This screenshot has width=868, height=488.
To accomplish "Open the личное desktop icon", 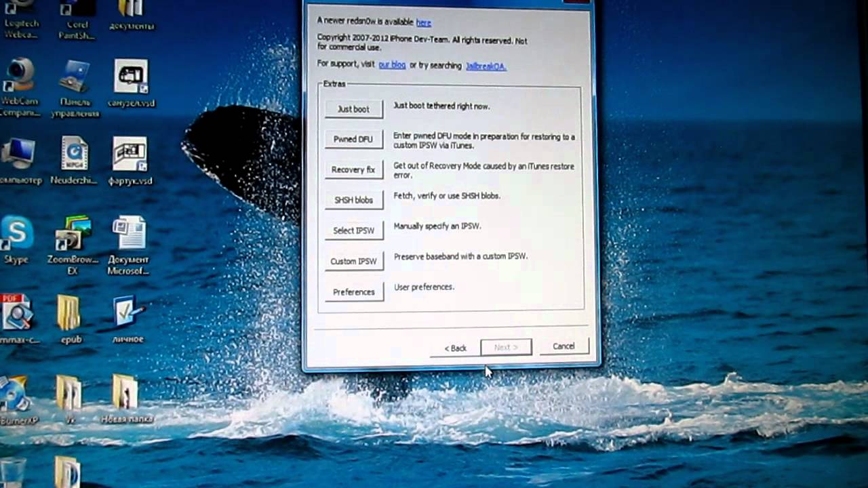I will [x=127, y=319].
